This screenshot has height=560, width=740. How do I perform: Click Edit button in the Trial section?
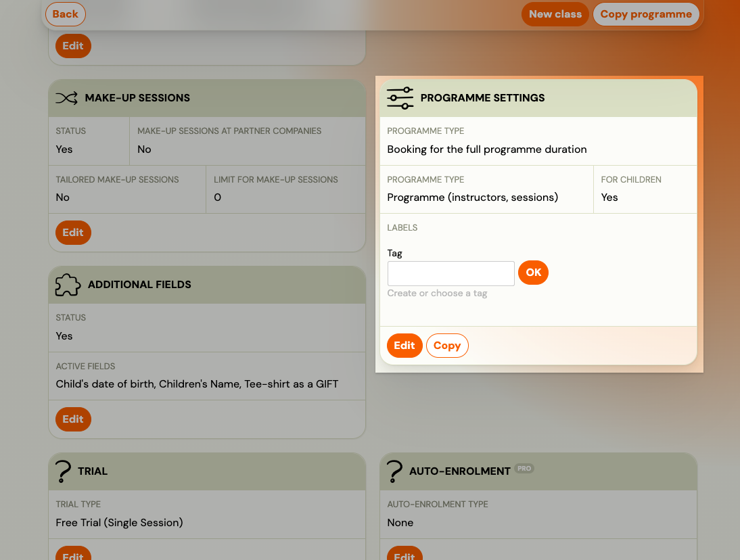tap(73, 553)
